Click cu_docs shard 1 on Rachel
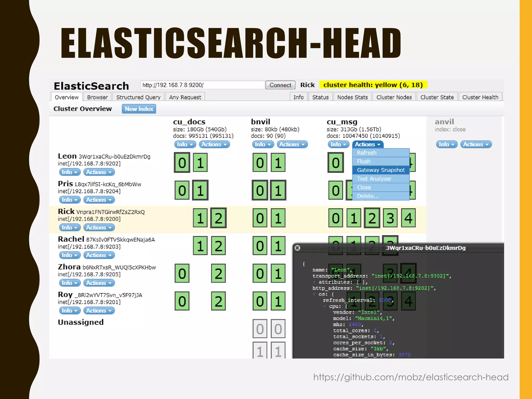 (200, 246)
